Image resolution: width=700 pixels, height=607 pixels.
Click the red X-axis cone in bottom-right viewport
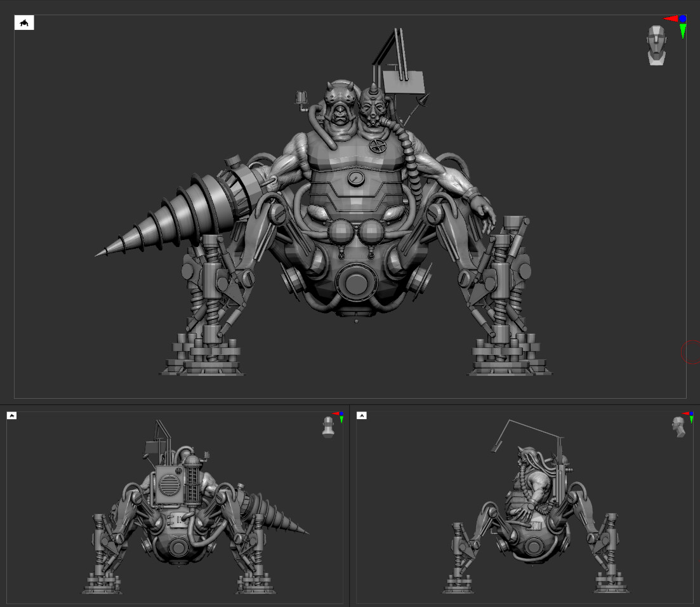pos(686,414)
